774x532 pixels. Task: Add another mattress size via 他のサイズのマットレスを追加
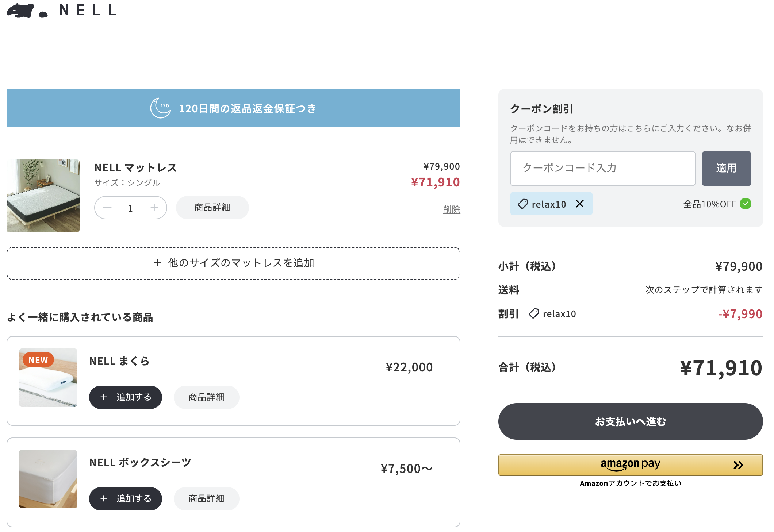click(x=233, y=263)
